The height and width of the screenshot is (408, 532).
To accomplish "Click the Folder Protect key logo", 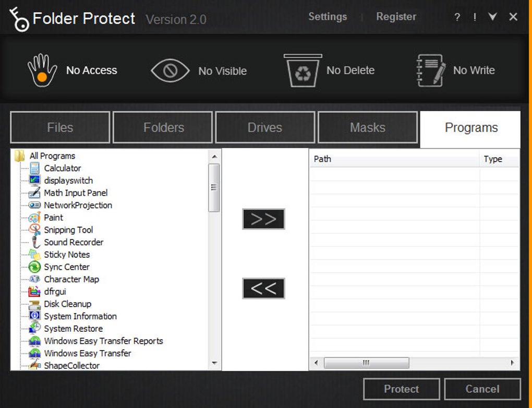I will point(19,20).
